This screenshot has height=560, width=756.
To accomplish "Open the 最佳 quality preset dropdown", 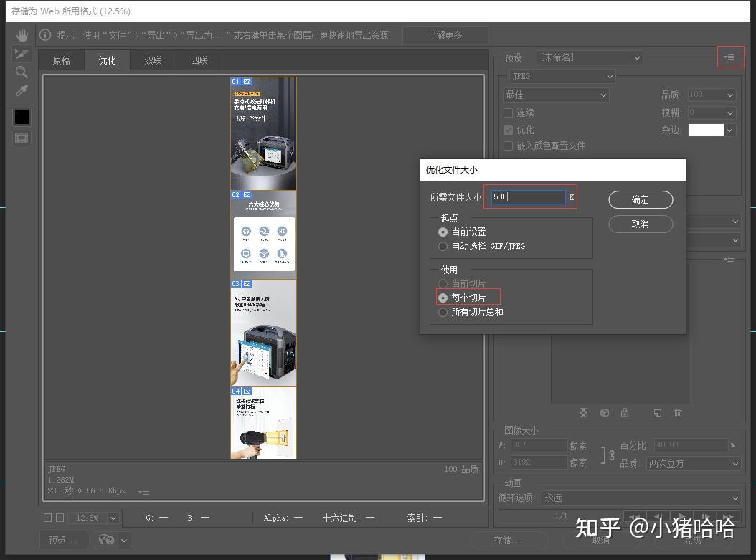I will (x=556, y=95).
